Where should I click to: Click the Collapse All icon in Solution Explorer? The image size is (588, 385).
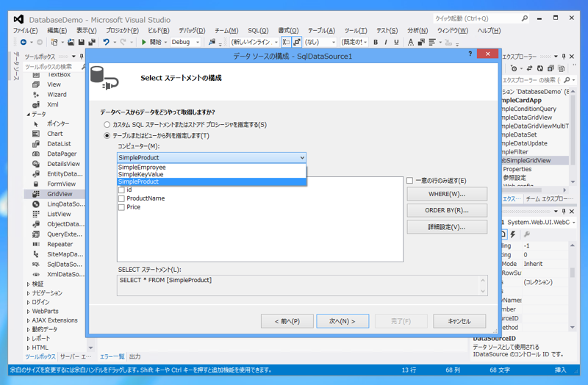[551, 68]
